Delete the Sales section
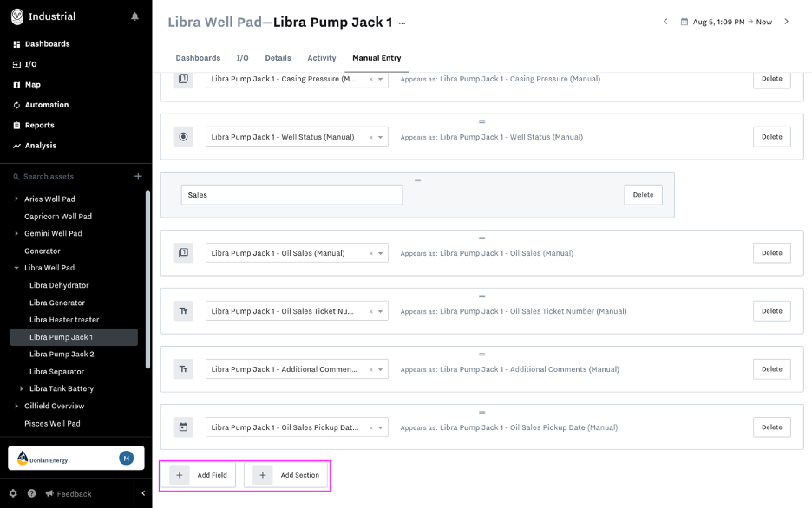The height and width of the screenshot is (508, 812). (x=643, y=195)
